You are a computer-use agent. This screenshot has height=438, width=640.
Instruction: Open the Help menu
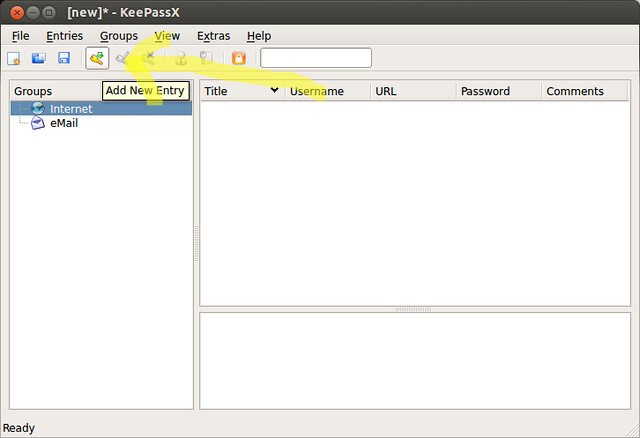pyautogui.click(x=259, y=36)
